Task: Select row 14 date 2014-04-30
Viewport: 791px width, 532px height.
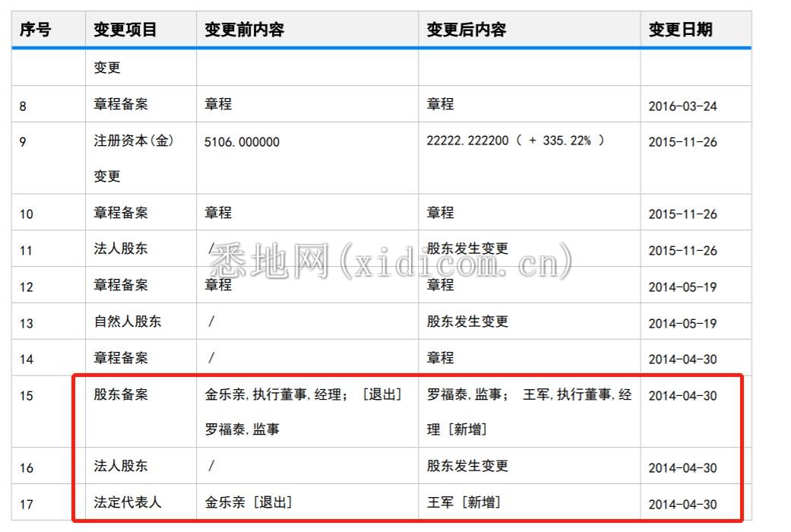Action: (x=682, y=359)
